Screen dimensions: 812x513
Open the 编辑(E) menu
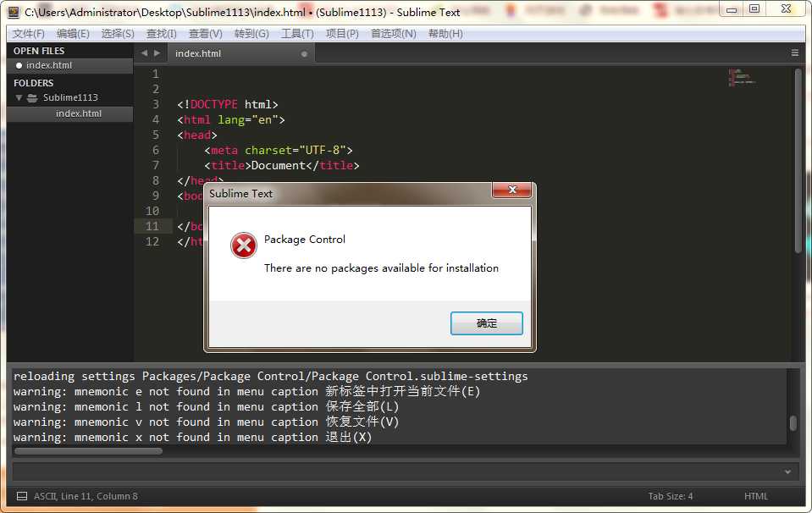tap(73, 34)
